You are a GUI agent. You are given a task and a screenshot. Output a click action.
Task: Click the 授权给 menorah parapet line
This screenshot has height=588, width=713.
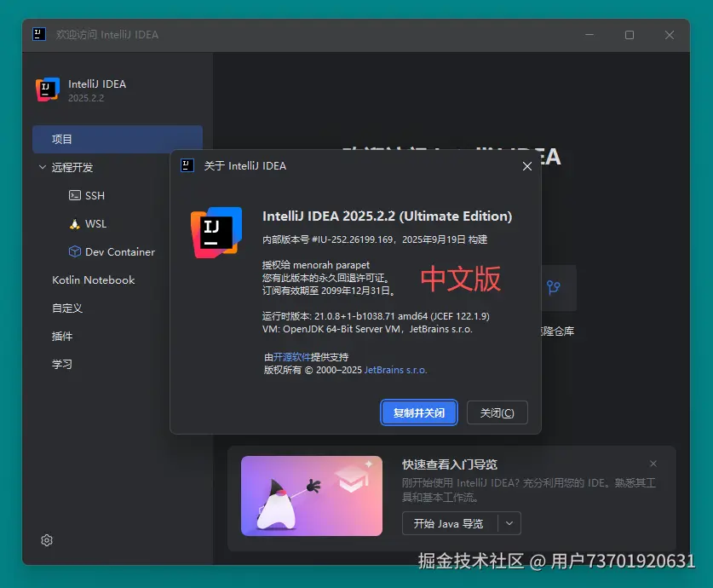tap(316, 265)
